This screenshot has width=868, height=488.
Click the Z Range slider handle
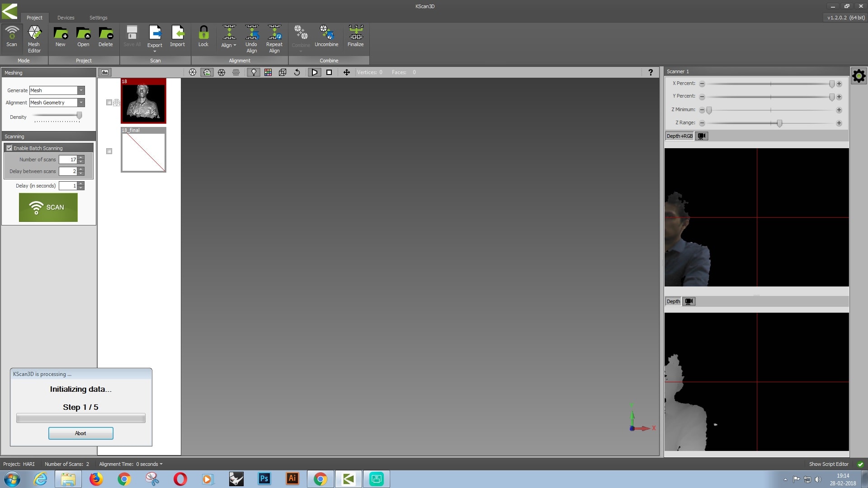[x=779, y=123]
